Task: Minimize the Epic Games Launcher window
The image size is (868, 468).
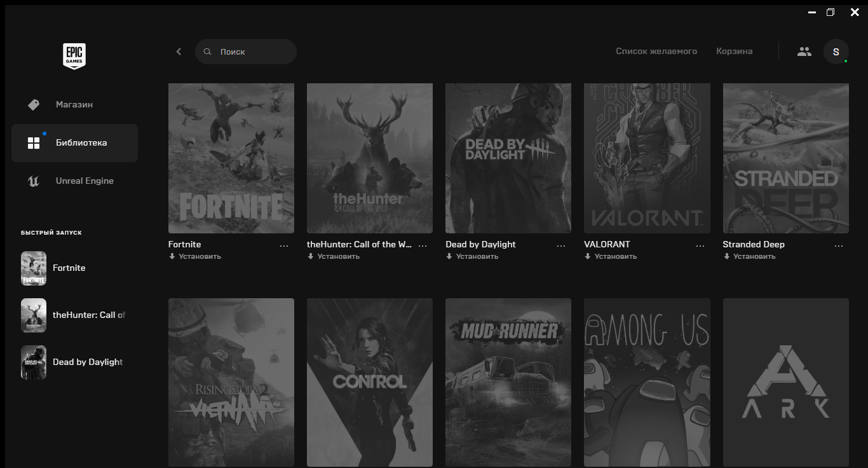Action: (811, 13)
